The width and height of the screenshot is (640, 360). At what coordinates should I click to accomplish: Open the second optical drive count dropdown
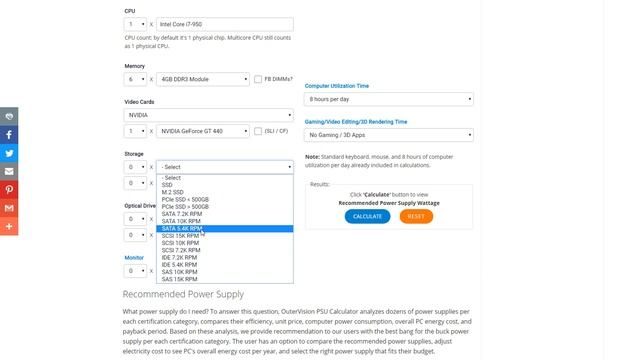point(135,235)
